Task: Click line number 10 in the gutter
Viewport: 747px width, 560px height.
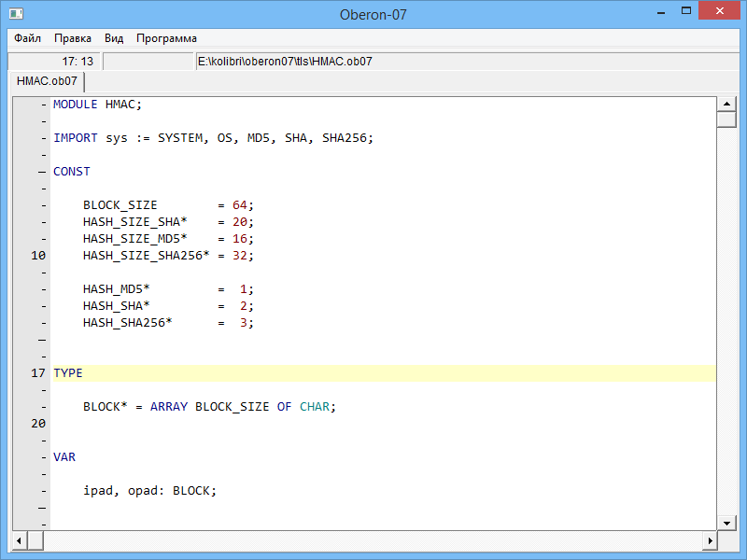Action: tap(37, 255)
